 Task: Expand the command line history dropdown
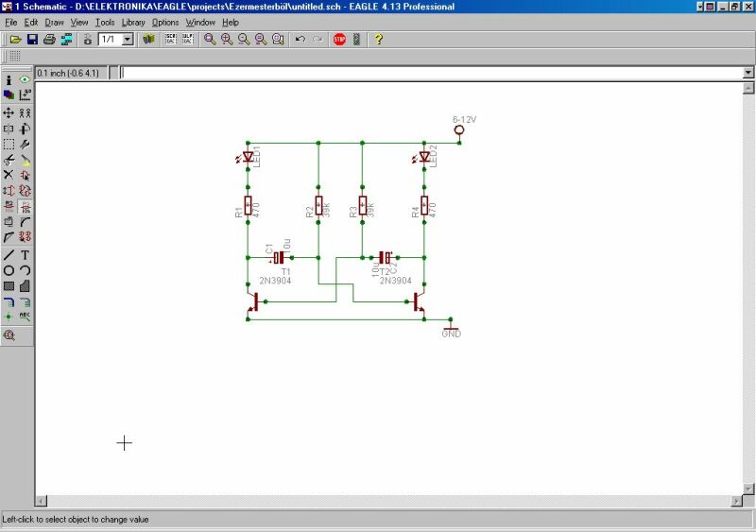748,73
